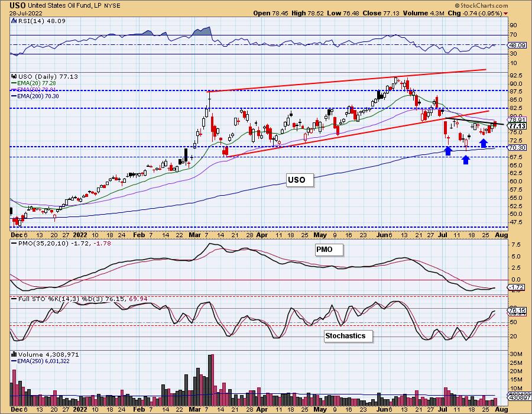Click the red down-triangle beside the Chg value
Screen dimensions: 532x414
(x=506, y=14)
